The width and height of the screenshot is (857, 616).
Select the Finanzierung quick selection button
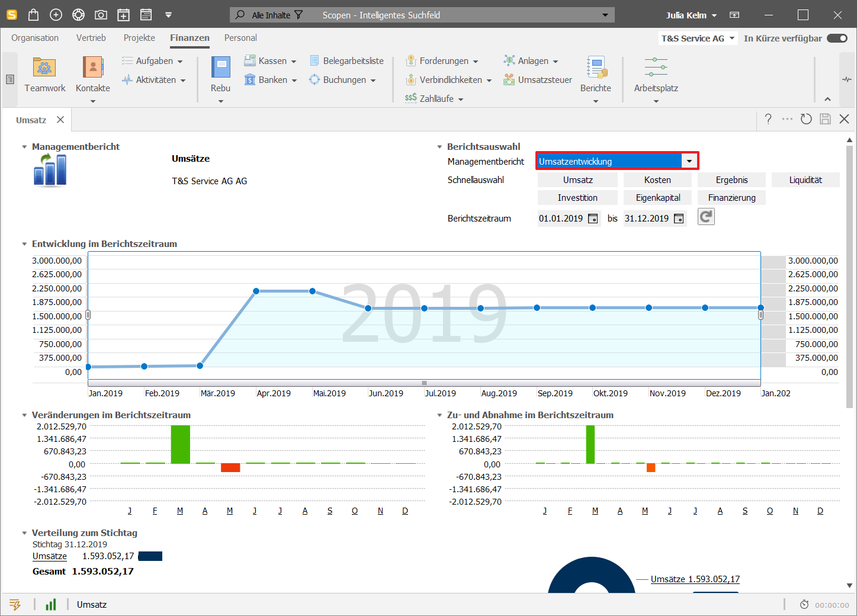731,198
